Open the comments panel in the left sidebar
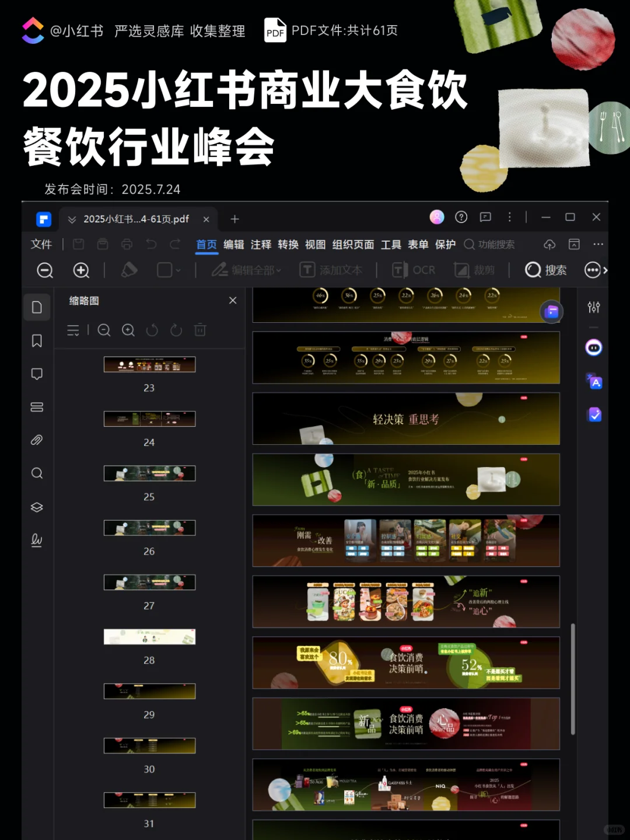The width and height of the screenshot is (630, 840). pyautogui.click(x=37, y=374)
